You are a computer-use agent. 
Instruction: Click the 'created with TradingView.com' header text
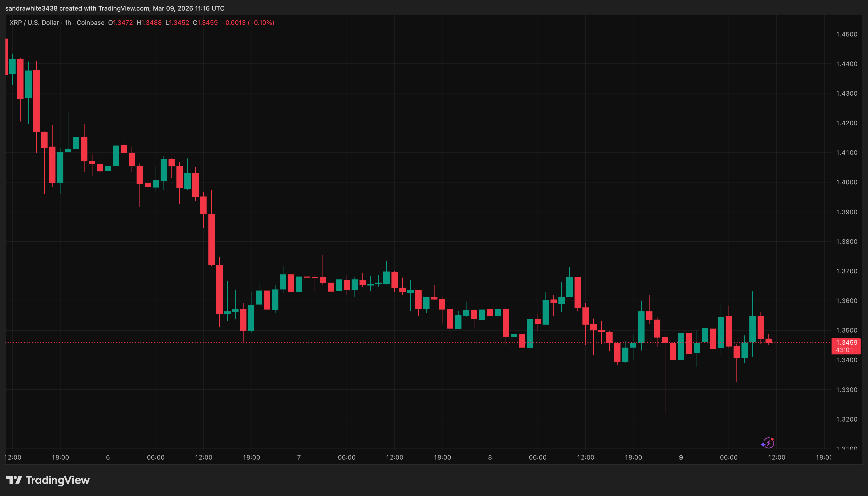[x=105, y=8]
